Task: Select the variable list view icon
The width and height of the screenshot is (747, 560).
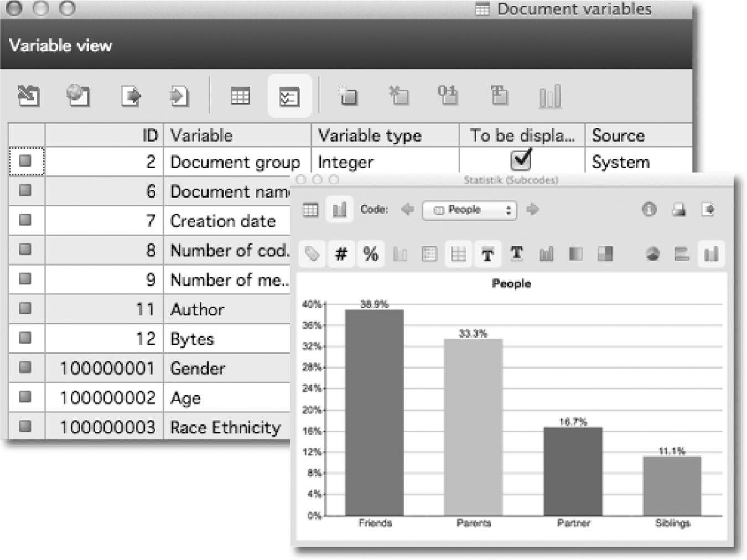Action: coord(289,96)
